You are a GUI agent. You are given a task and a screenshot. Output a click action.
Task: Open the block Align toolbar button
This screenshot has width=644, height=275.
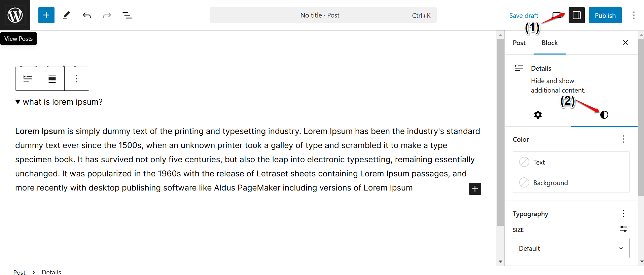(52, 79)
